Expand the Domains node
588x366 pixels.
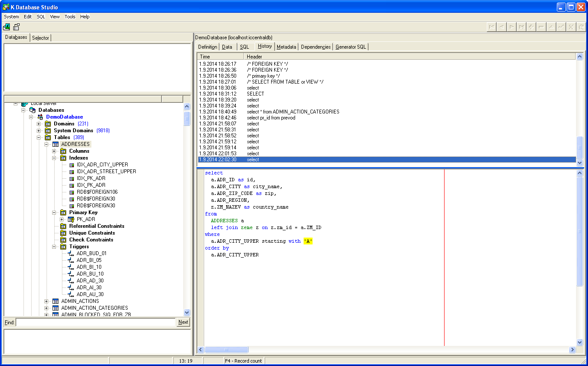pyautogui.click(x=39, y=124)
